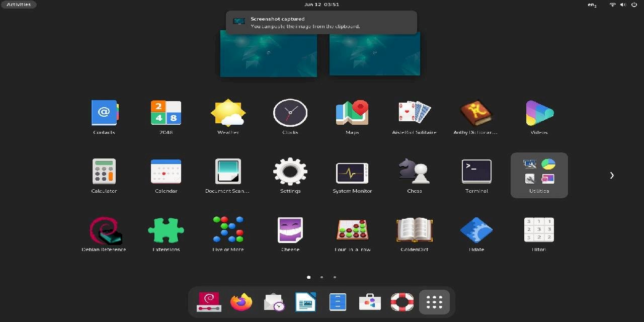
Task: Click the power button in the top bar
Action: (633, 5)
